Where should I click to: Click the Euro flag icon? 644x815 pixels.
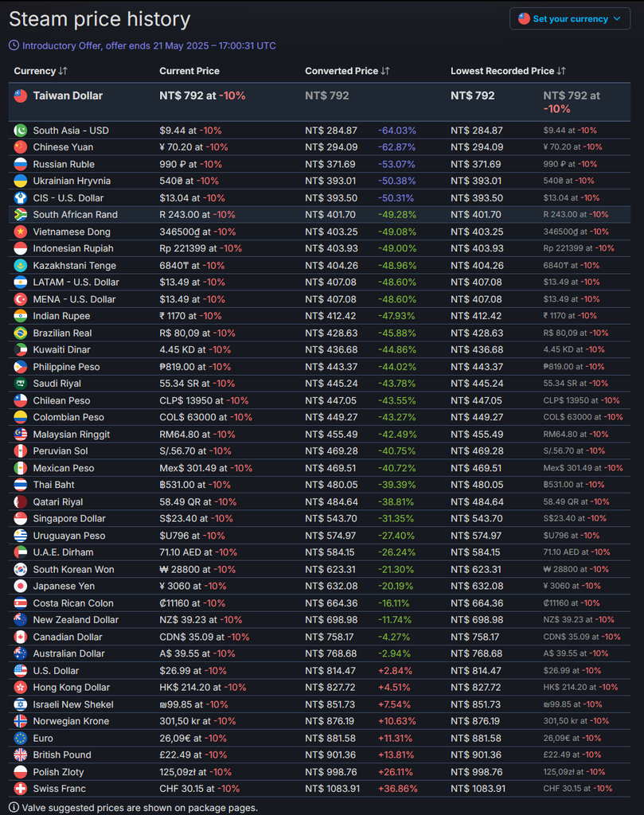pyautogui.click(x=20, y=738)
